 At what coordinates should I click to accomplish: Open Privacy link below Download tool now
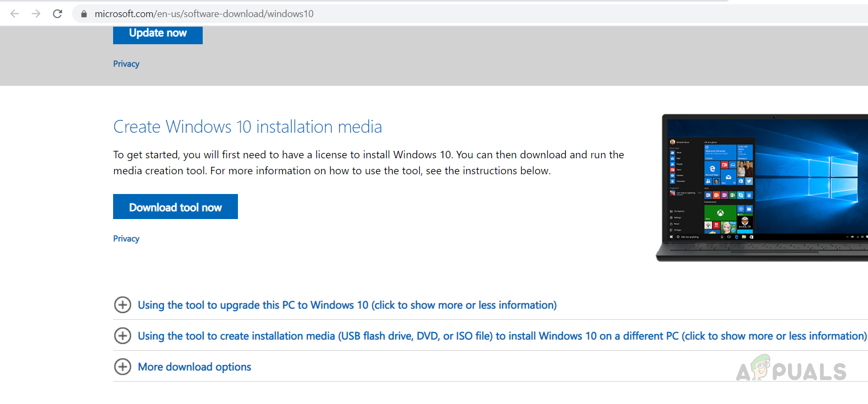pyautogui.click(x=126, y=239)
